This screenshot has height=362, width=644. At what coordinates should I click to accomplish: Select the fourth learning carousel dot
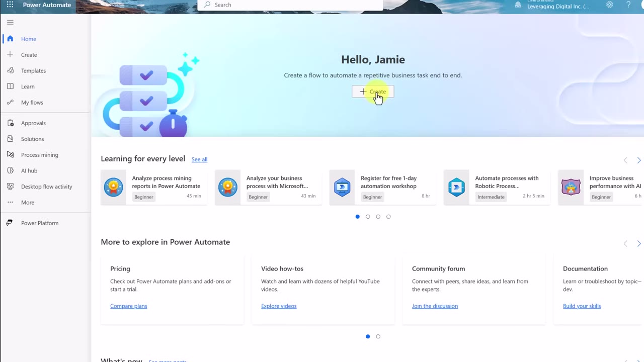pos(388,217)
